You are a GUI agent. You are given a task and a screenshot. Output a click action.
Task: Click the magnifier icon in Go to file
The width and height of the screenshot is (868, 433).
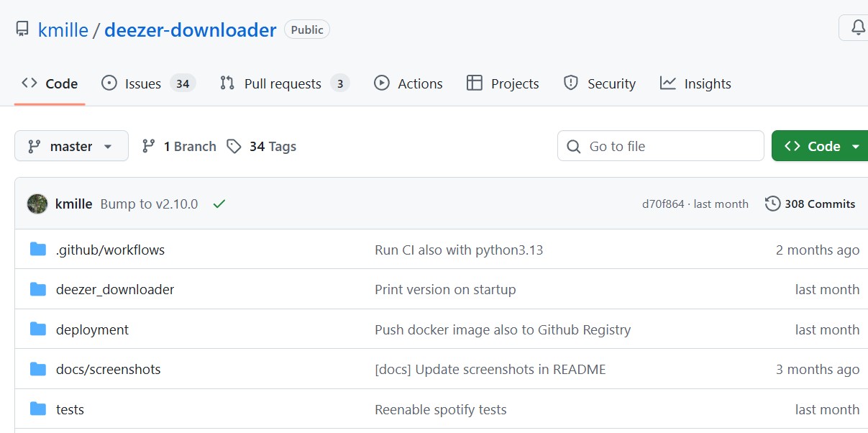coord(574,147)
